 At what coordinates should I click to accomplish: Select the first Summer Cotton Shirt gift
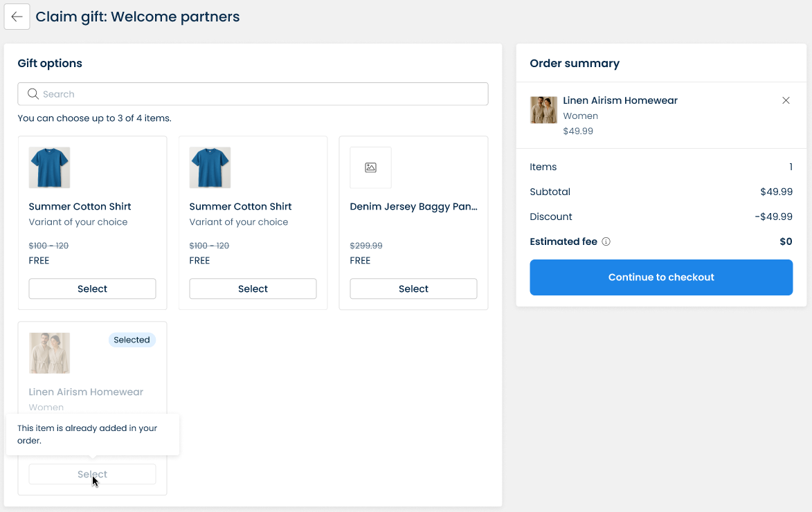coord(92,289)
